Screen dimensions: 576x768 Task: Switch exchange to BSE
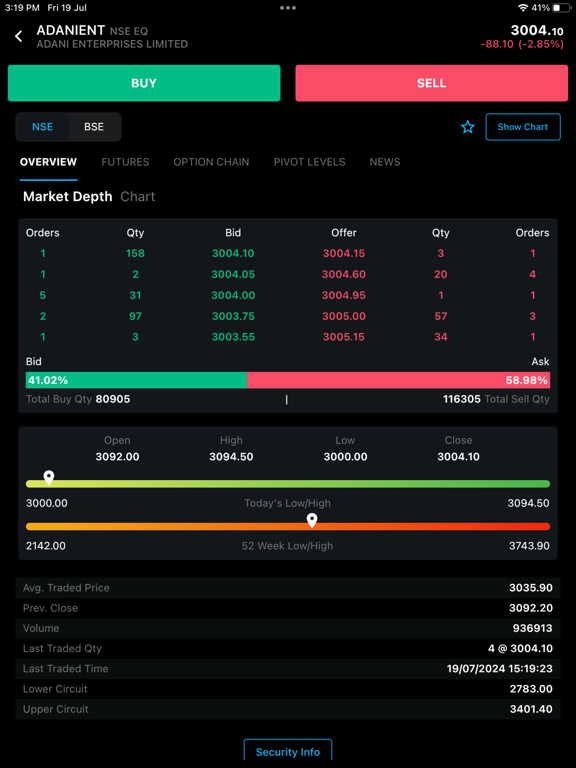(94, 127)
